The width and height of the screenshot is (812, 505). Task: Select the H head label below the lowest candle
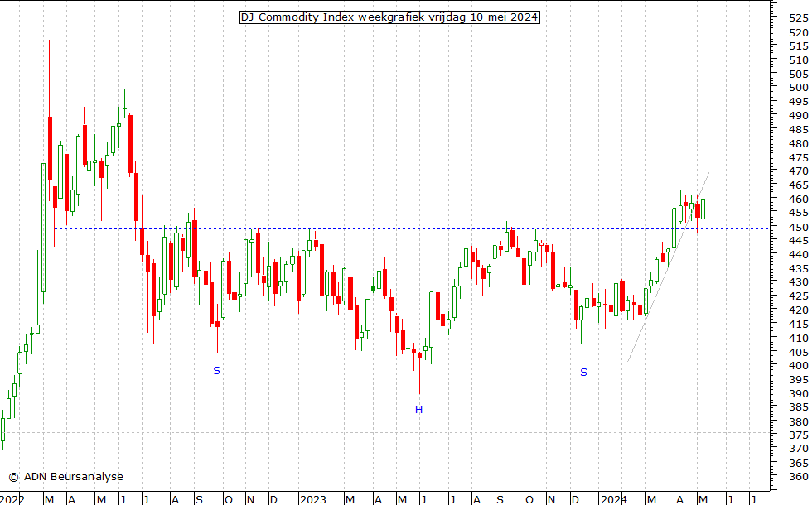(x=418, y=410)
